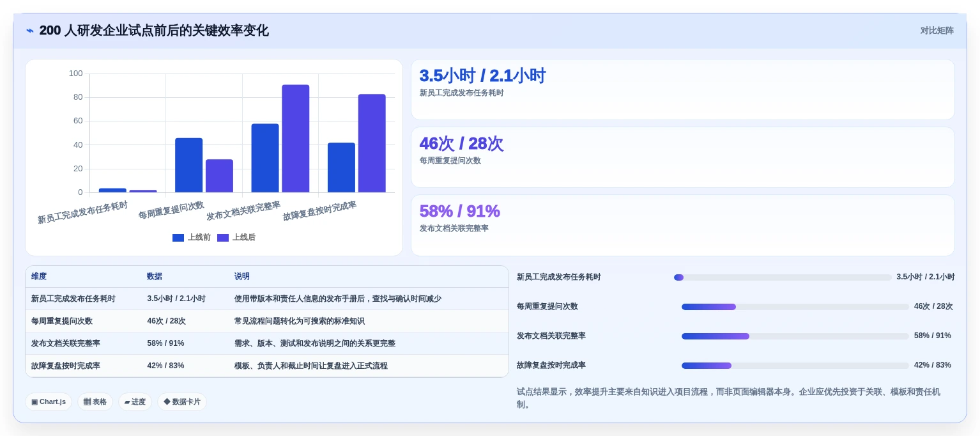The height and width of the screenshot is (436, 980).
Task: Click table cell 46次 / 28次
Action: coord(166,321)
